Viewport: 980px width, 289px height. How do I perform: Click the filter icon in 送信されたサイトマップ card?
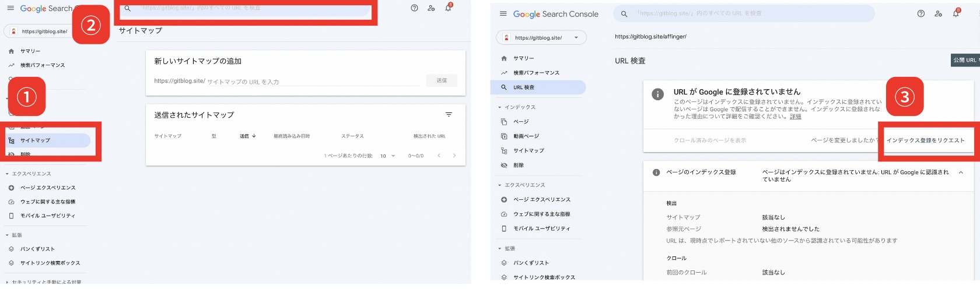click(x=449, y=115)
